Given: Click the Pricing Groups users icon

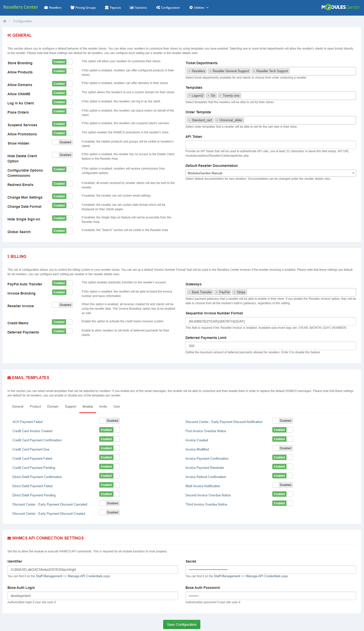Looking at the screenshot, I should pos(72,7).
